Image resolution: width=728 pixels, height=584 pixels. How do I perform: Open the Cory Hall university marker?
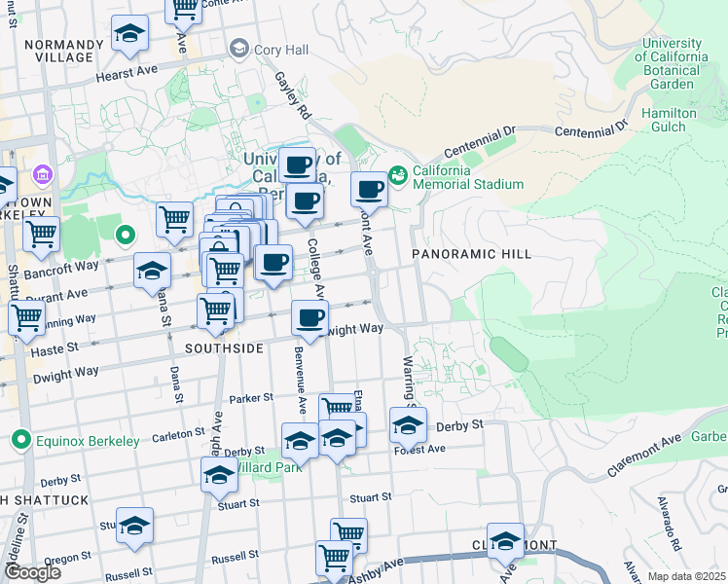pyautogui.click(x=239, y=49)
